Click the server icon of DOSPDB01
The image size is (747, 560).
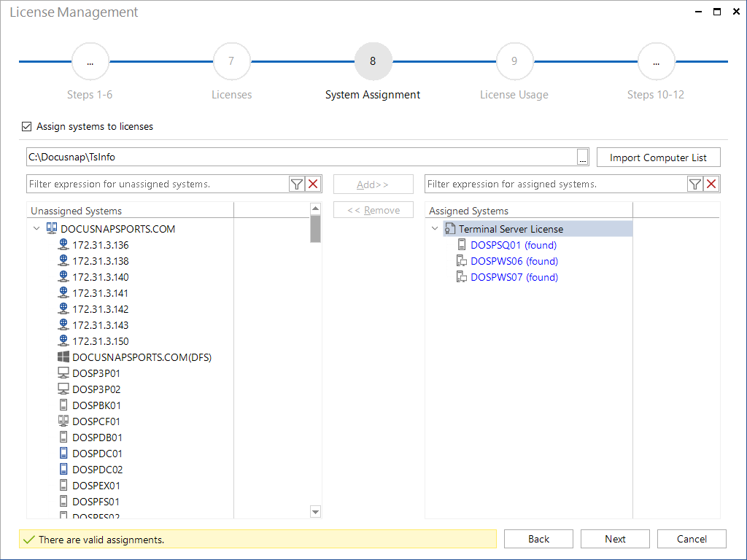coord(63,437)
